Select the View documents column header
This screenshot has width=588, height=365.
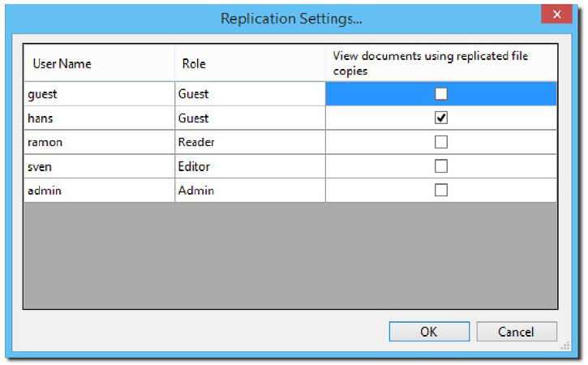tap(441, 63)
